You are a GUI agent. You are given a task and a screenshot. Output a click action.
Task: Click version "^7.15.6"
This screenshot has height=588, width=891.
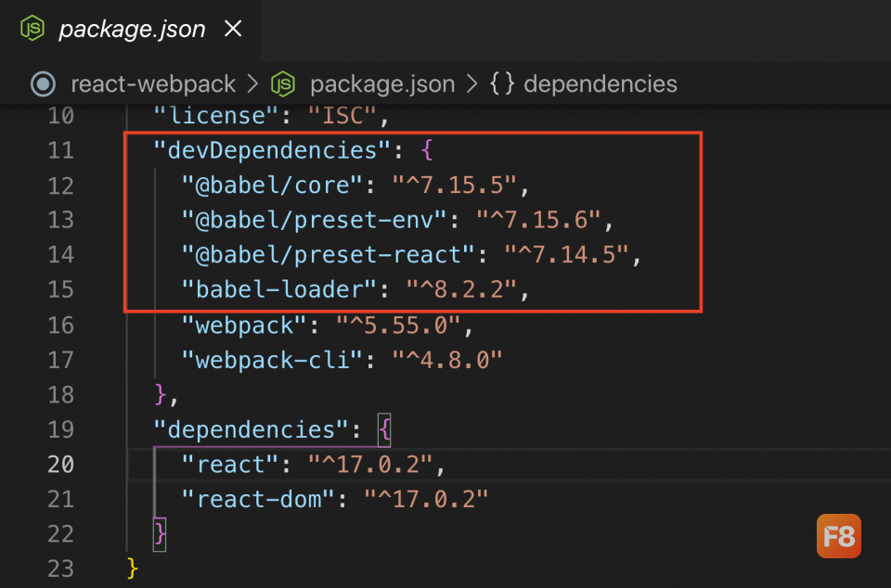click(x=538, y=220)
